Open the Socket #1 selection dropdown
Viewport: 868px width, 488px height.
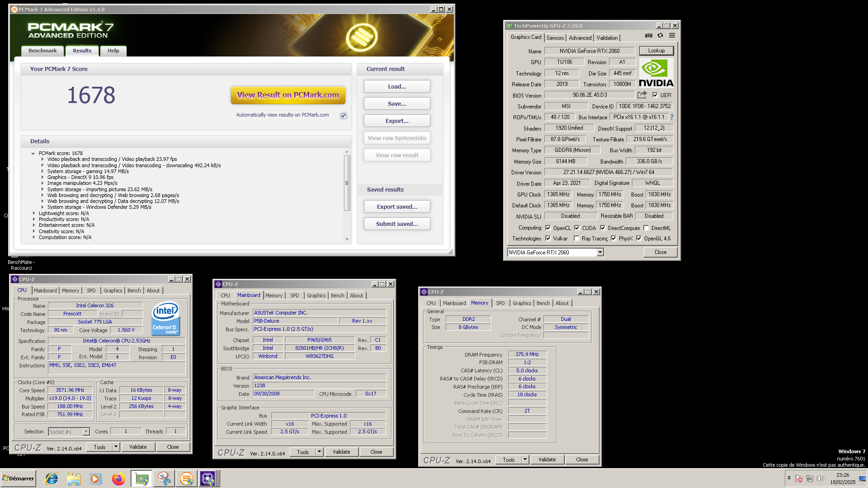coord(86,432)
